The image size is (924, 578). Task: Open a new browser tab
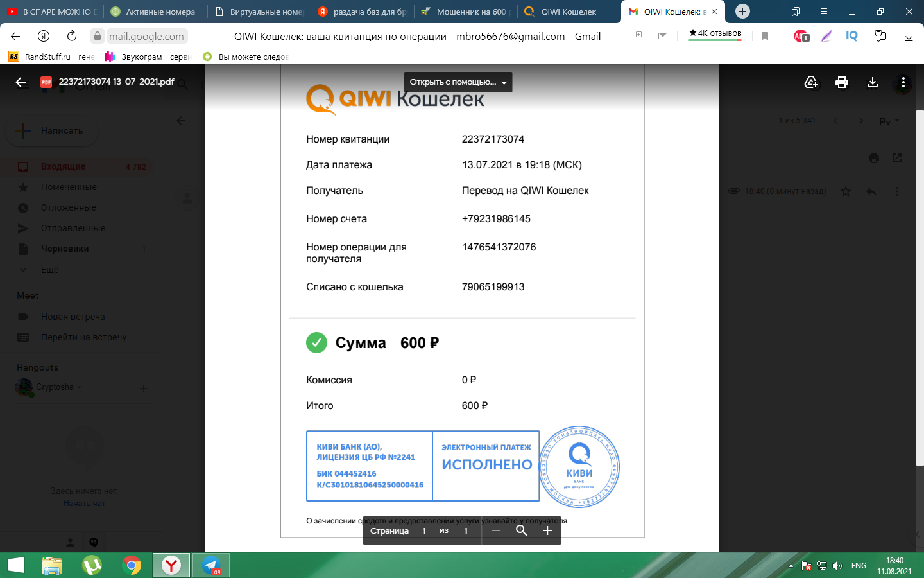tap(742, 12)
